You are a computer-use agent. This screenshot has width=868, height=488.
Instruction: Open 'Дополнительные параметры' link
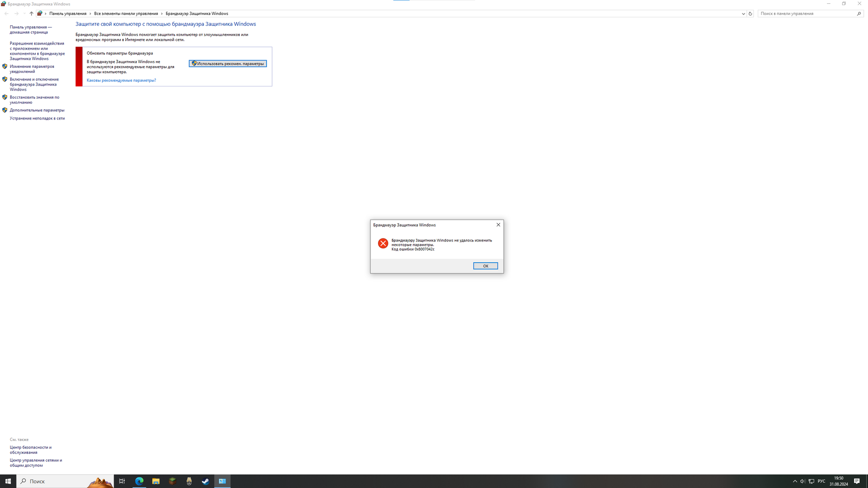pyautogui.click(x=37, y=110)
